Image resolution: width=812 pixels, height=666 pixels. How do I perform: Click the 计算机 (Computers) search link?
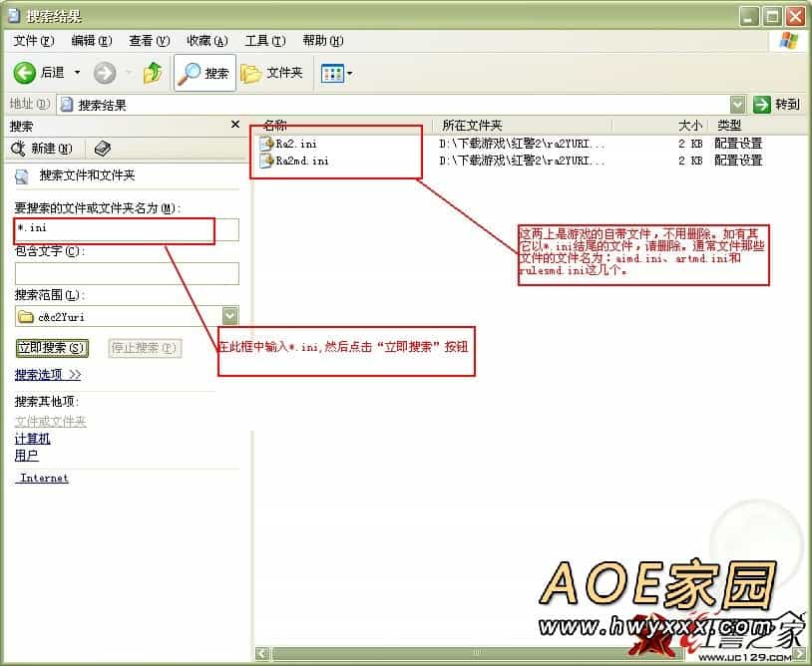[x=32, y=439]
